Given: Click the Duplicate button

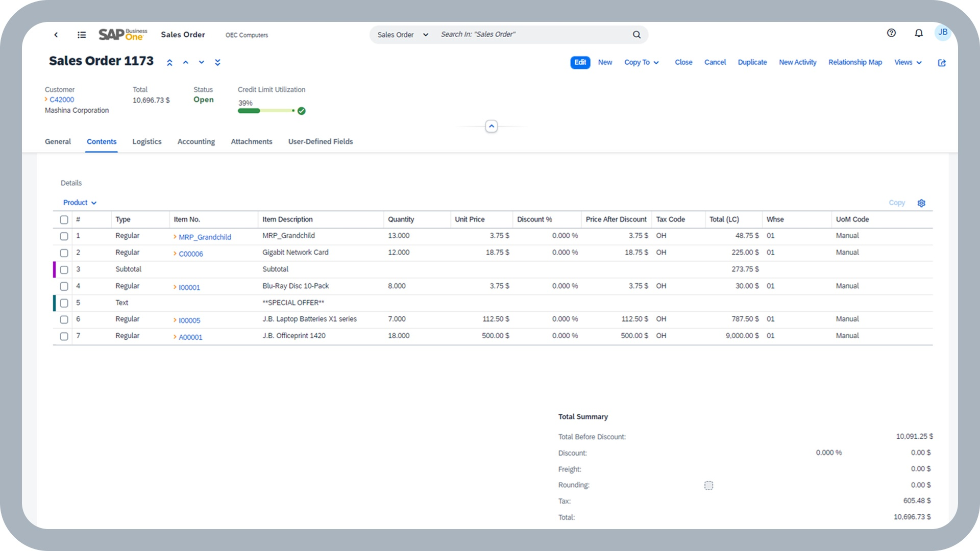Looking at the screenshot, I should 752,62.
